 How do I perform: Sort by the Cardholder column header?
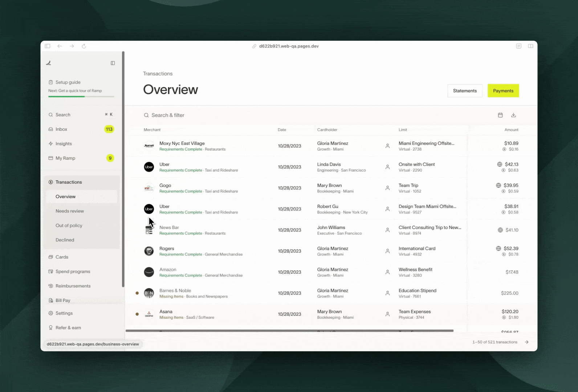pyautogui.click(x=327, y=130)
